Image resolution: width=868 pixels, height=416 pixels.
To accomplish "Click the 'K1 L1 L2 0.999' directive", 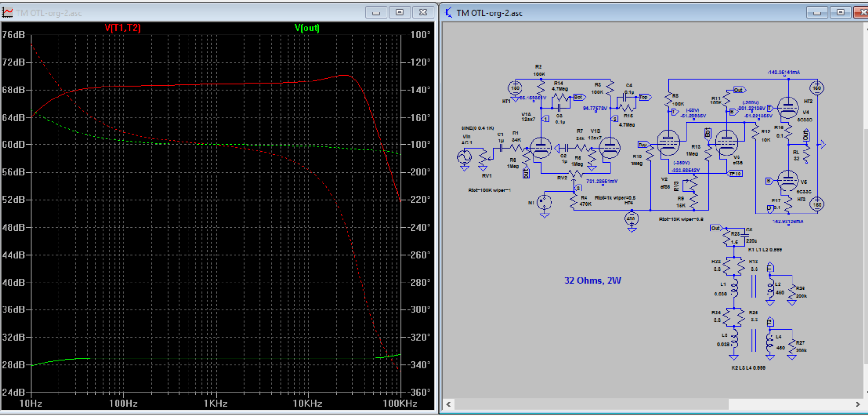I will pyautogui.click(x=765, y=249).
